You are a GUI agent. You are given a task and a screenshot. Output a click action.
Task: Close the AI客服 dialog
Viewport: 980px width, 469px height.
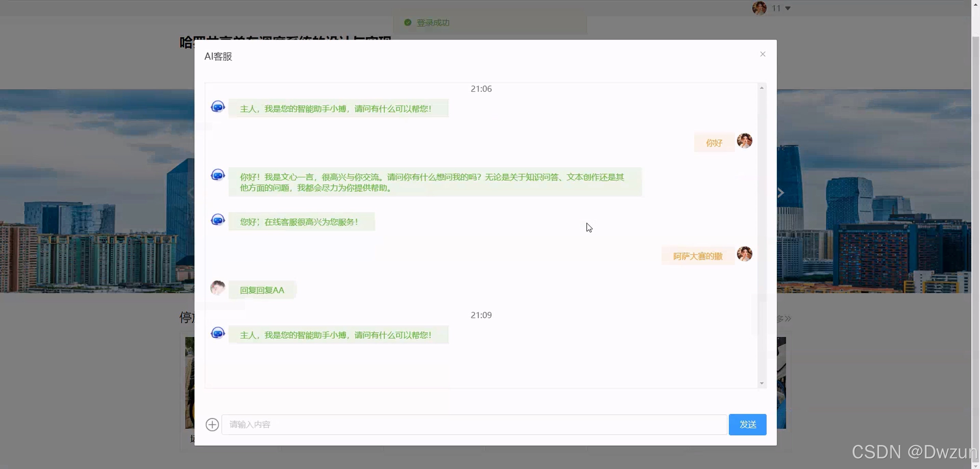click(x=762, y=54)
